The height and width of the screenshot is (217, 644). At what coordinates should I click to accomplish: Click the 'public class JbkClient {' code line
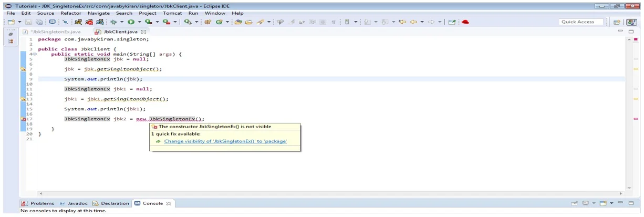click(77, 49)
